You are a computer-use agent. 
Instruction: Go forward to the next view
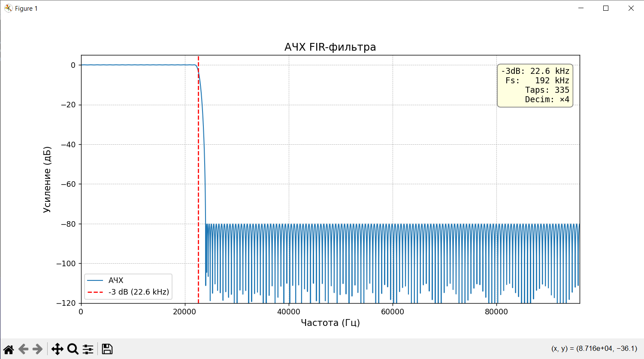pos(38,349)
